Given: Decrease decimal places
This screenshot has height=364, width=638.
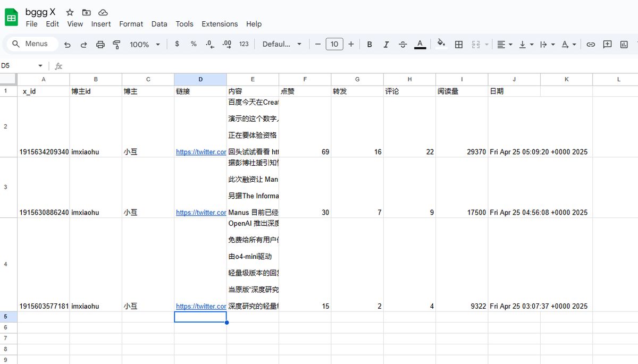Looking at the screenshot, I should tap(209, 44).
